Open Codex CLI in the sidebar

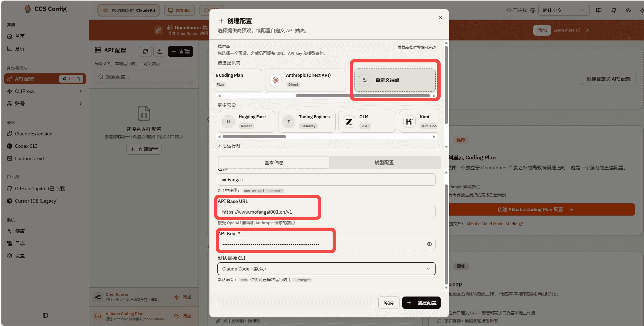coord(45,146)
